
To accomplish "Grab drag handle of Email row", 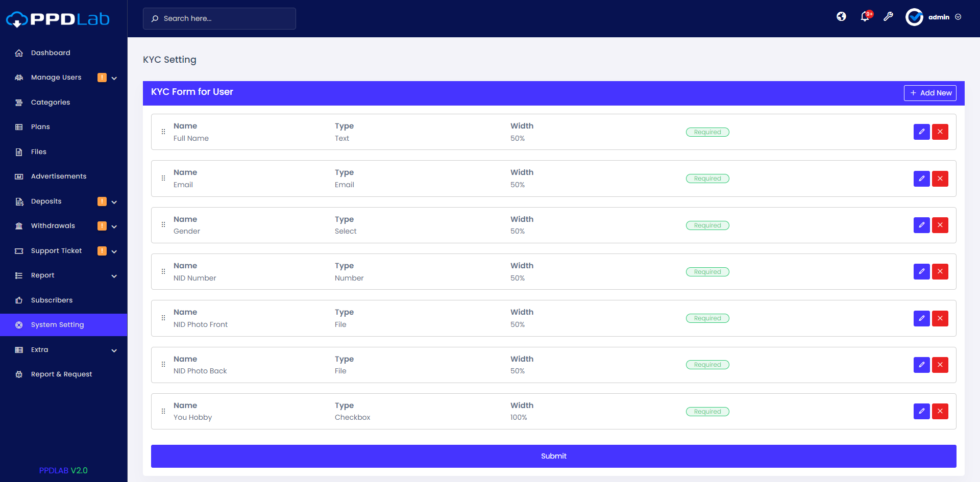I will (x=163, y=179).
